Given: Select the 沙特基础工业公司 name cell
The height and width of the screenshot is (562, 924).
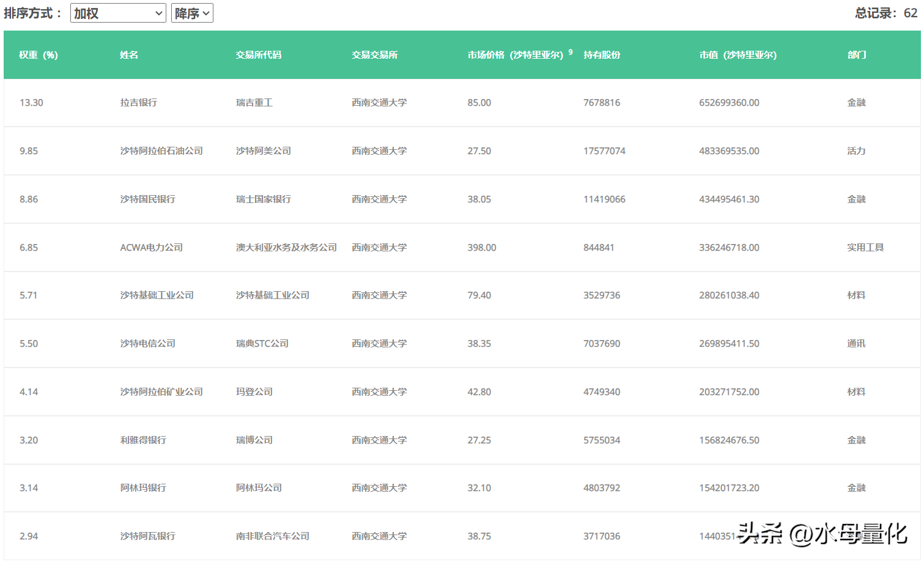Looking at the screenshot, I should pyautogui.click(x=157, y=295).
